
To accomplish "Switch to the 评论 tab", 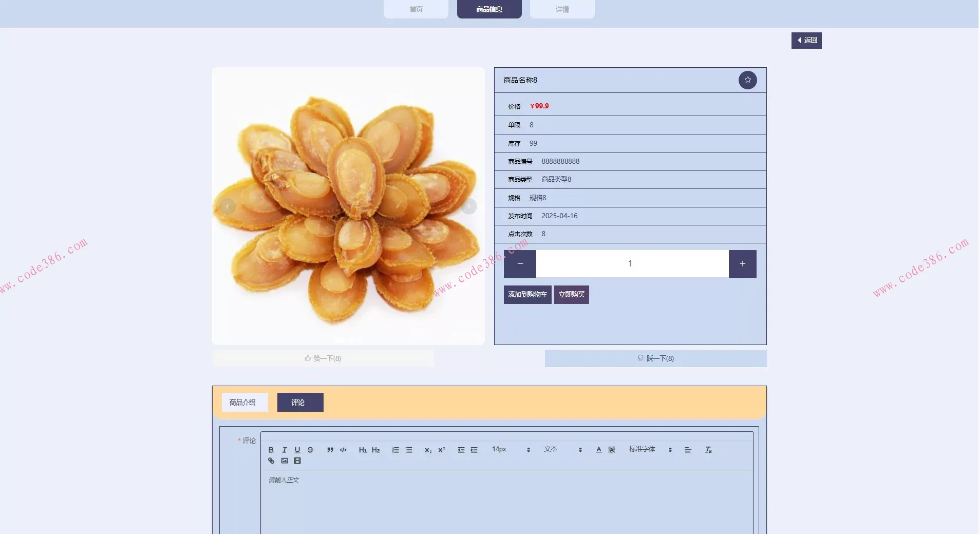I will (300, 403).
